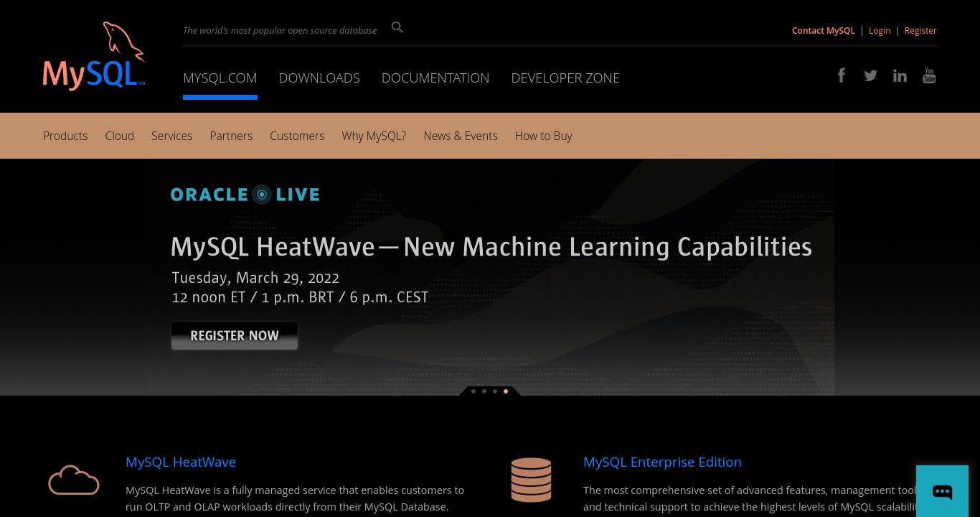Click the MySQL dolphin logo
Viewport: 980px width, 517px height.
click(94, 56)
